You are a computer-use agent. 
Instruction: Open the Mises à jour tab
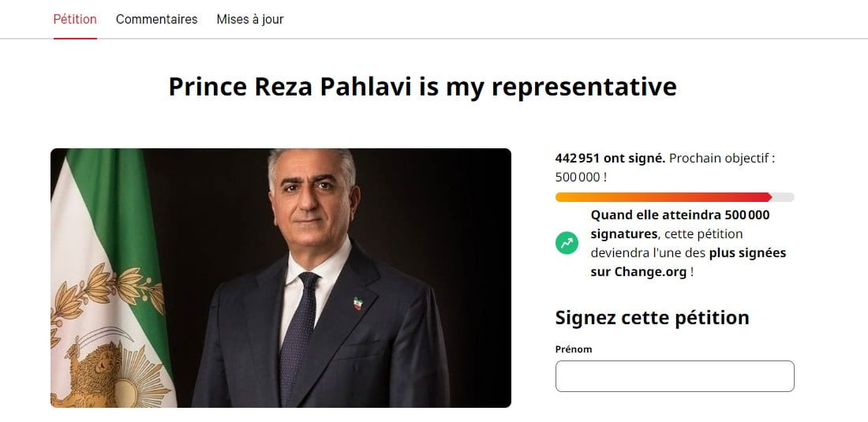[x=250, y=20]
